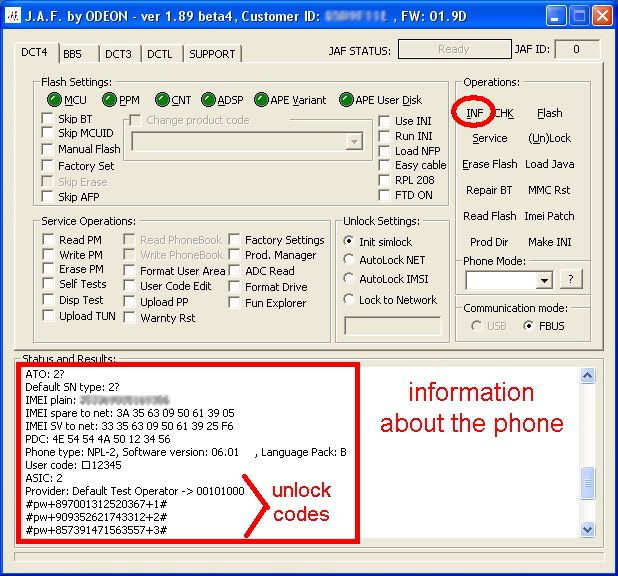The width and height of the screenshot is (618, 576).
Task: Click the J.A.F. title bar app icon
Action: point(13,16)
